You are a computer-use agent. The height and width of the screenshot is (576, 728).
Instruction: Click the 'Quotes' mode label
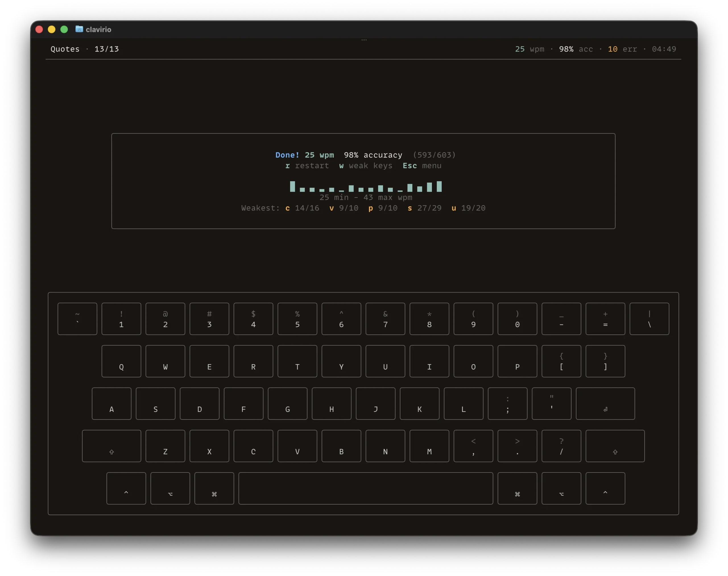click(65, 49)
